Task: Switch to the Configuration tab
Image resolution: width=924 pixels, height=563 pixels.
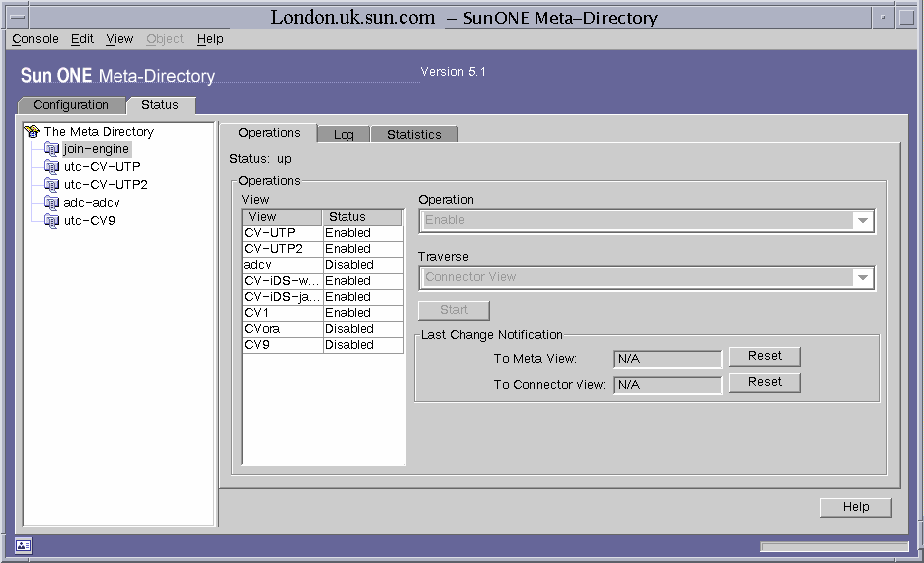Action: click(72, 105)
